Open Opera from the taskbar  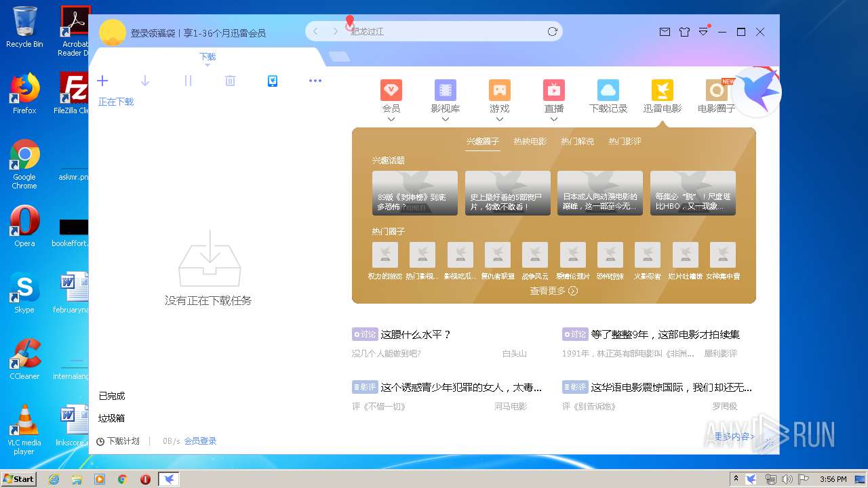tap(145, 479)
